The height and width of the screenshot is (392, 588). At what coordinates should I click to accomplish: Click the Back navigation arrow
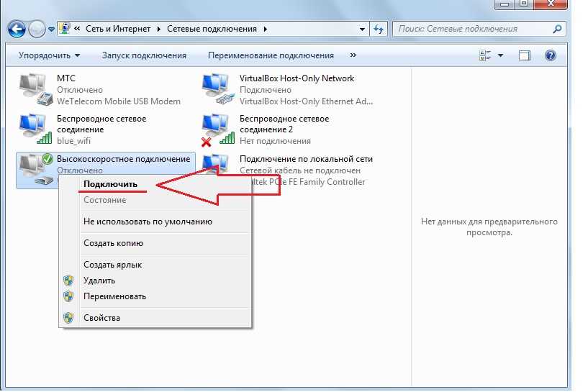[17, 29]
